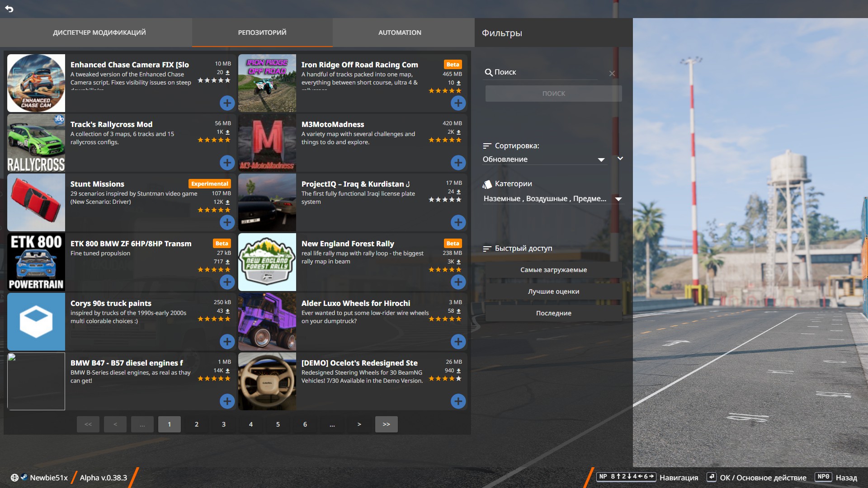Click the globe icon beside Newbie51x
The image size is (868, 488).
(14, 478)
